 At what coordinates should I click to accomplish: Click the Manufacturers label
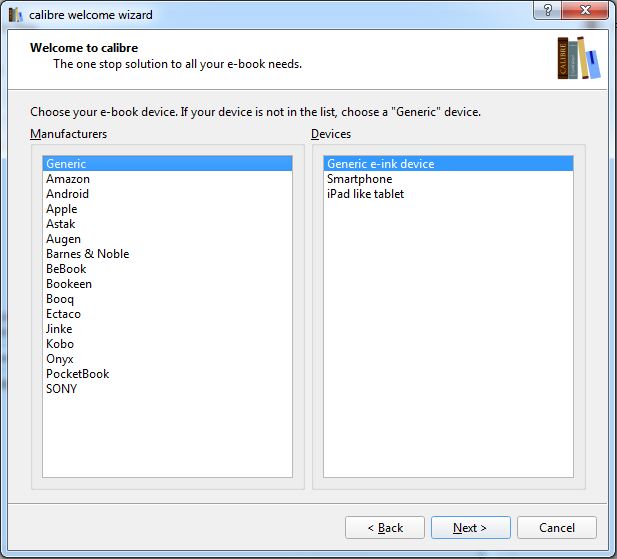pos(68,134)
